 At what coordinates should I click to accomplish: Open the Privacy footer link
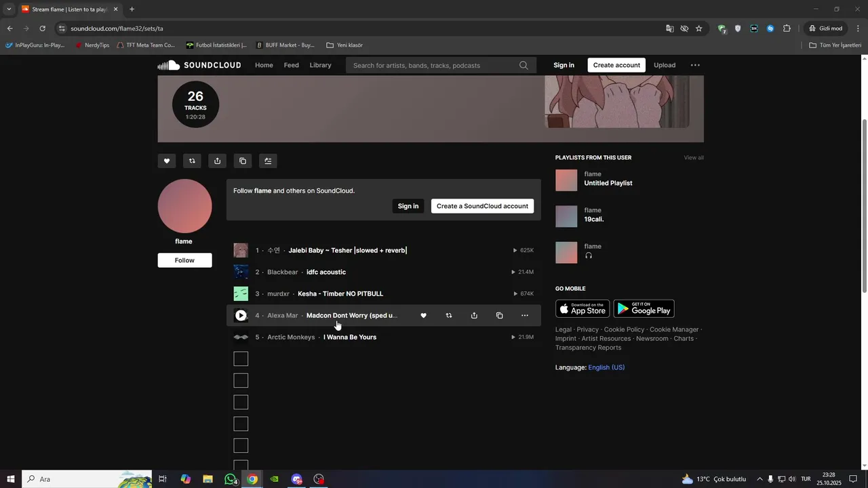(x=588, y=329)
